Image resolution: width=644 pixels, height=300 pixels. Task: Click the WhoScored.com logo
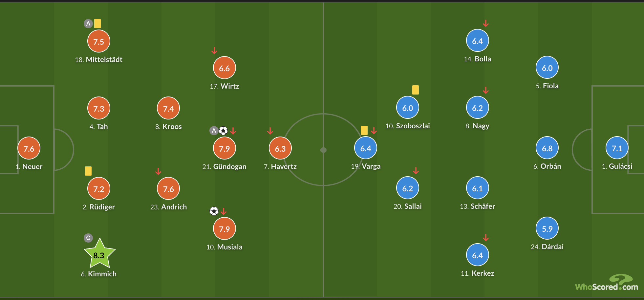607,283
